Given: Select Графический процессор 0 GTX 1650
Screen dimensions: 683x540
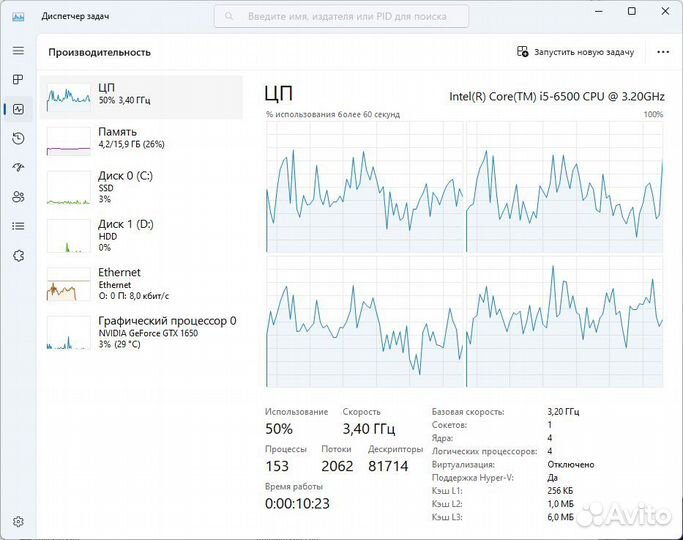Looking at the screenshot, I should tap(143, 331).
